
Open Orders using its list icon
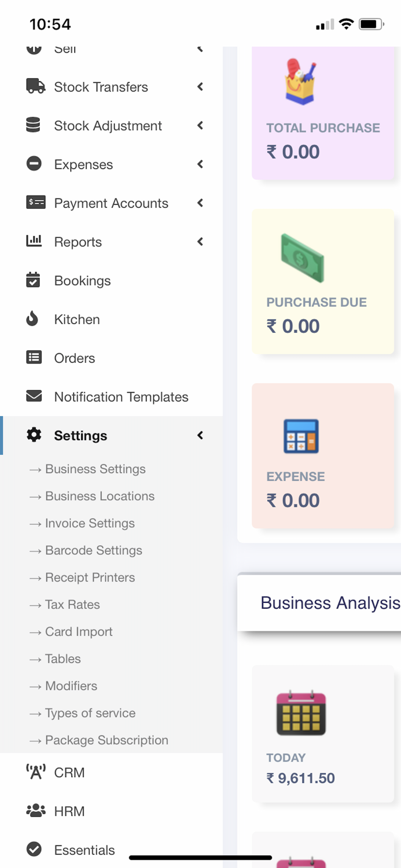point(34,358)
